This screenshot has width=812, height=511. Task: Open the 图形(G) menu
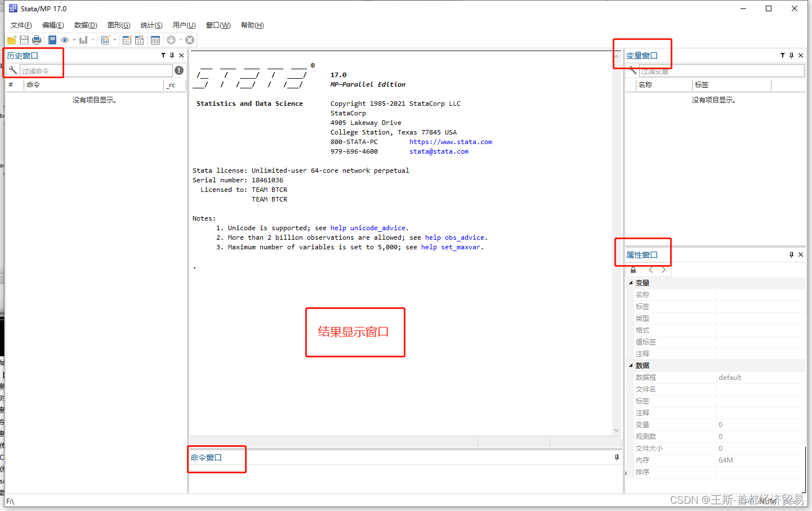[x=119, y=25]
